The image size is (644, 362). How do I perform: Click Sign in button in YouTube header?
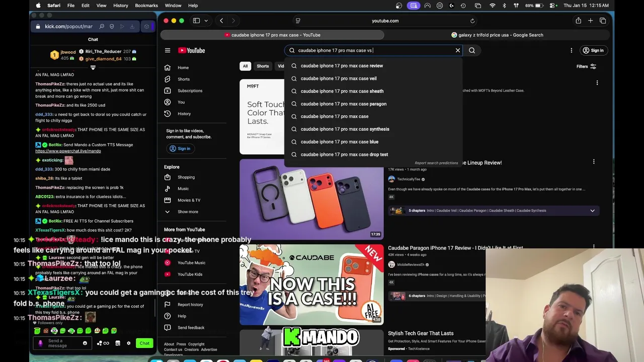click(593, 50)
